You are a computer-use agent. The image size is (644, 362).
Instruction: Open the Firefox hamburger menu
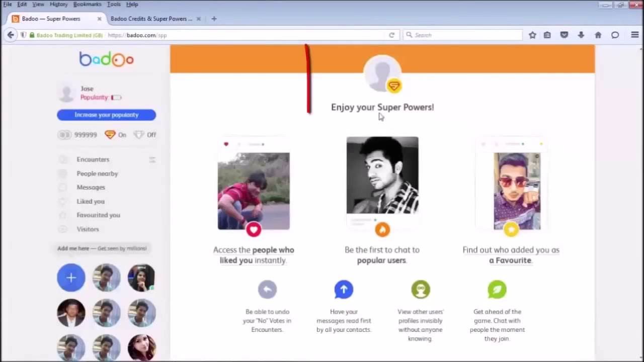634,35
